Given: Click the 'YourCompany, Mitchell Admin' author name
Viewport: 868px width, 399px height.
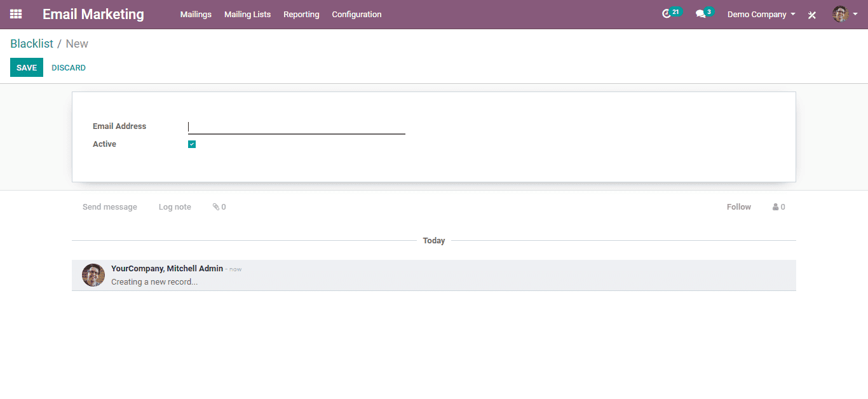Looking at the screenshot, I should pos(167,269).
